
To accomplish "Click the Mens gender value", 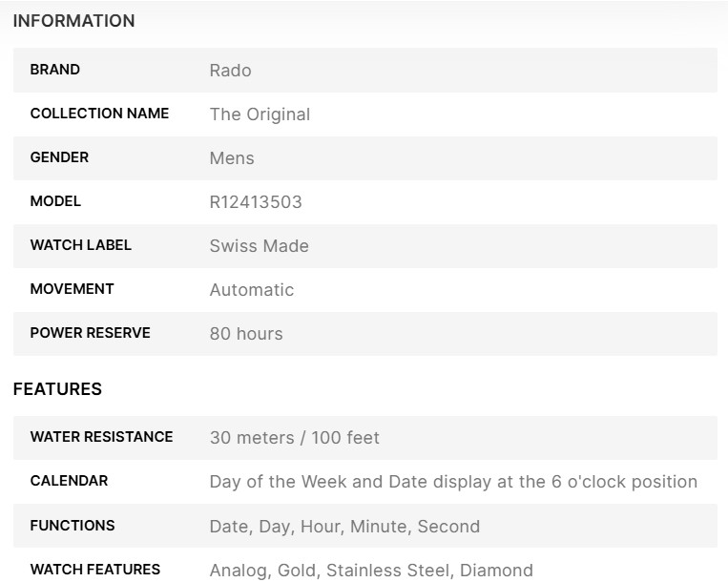I will click(x=232, y=158).
